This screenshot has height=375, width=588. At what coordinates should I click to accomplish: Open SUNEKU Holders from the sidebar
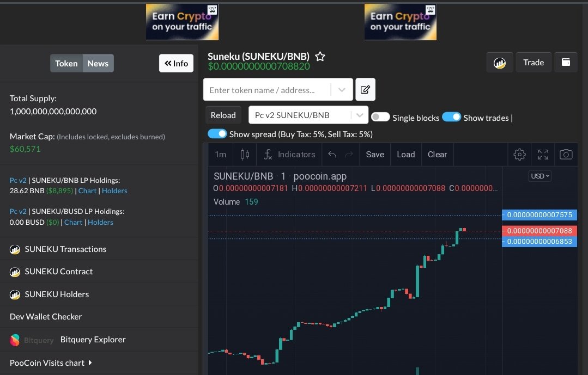(58, 293)
